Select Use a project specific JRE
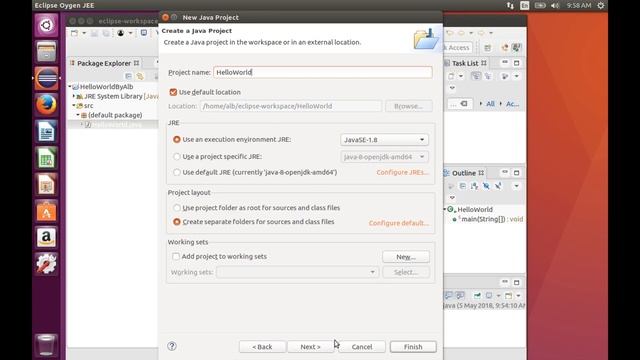 click(177, 156)
